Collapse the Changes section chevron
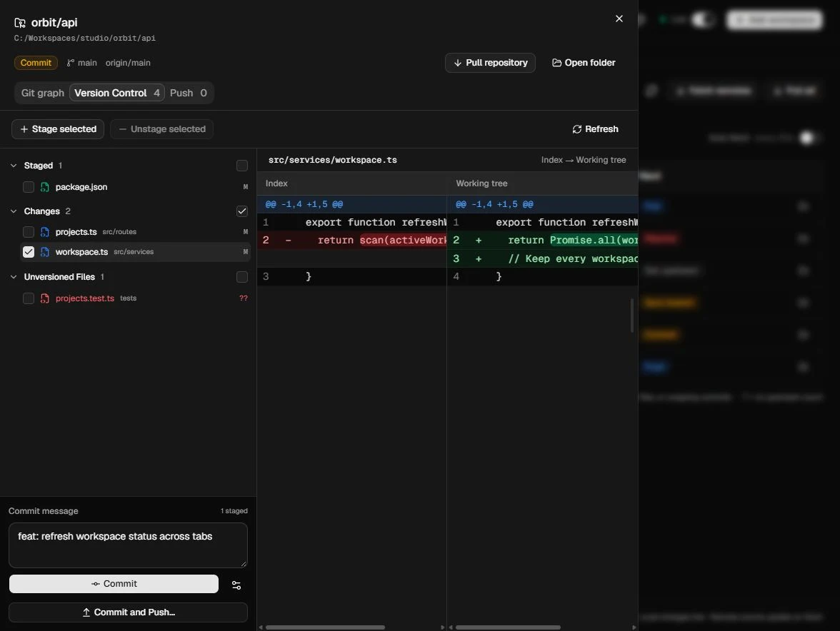The width and height of the screenshot is (840, 631). point(14,211)
